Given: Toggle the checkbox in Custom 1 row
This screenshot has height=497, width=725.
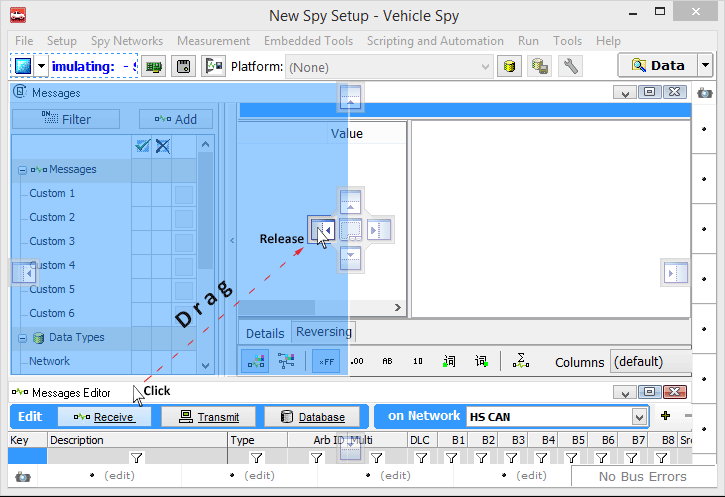Looking at the screenshot, I should (184, 194).
